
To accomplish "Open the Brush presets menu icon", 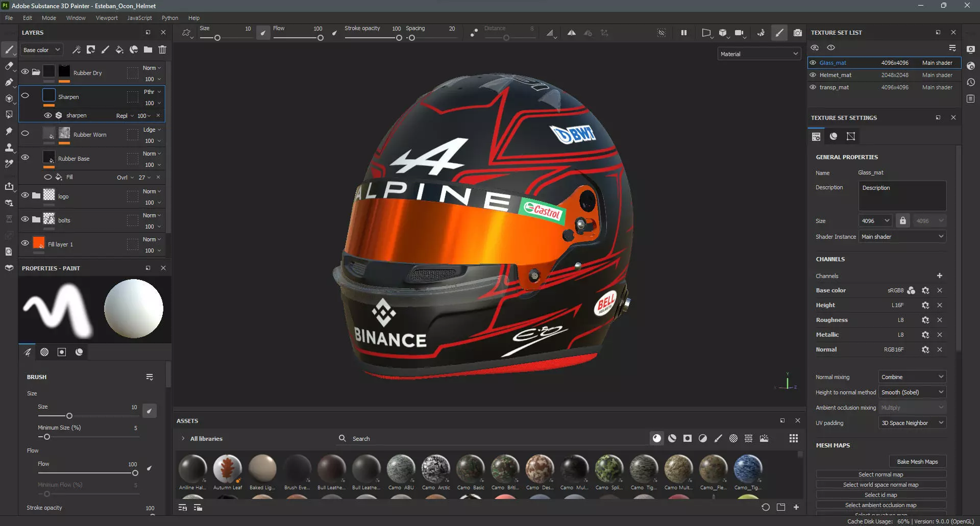I will tap(150, 377).
